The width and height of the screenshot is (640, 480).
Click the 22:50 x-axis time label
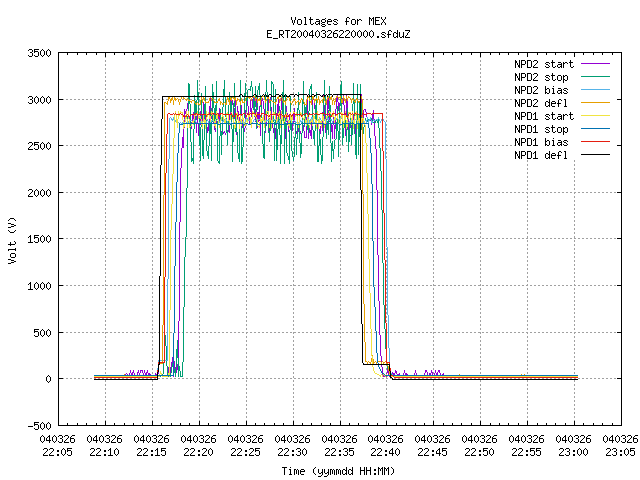(479, 453)
